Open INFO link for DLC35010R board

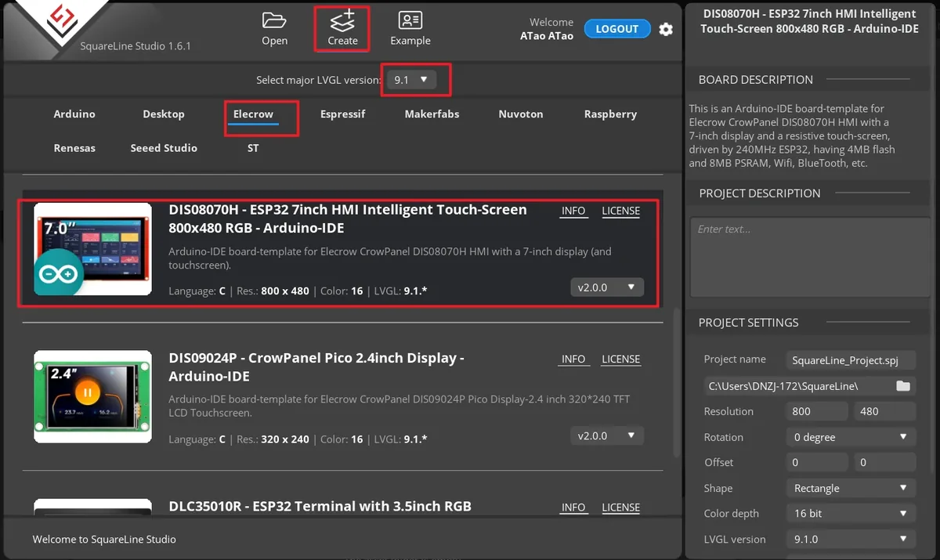click(x=573, y=507)
